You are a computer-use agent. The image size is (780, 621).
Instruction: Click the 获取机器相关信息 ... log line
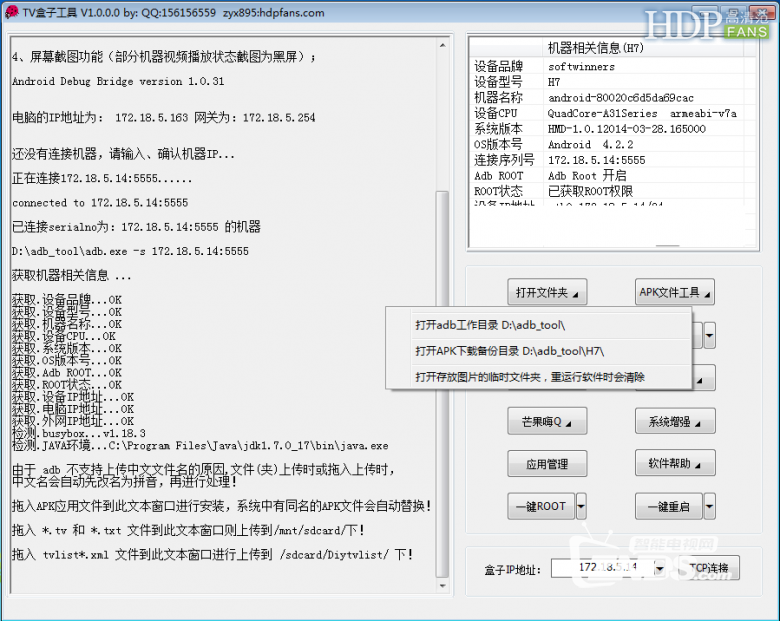coord(71,275)
